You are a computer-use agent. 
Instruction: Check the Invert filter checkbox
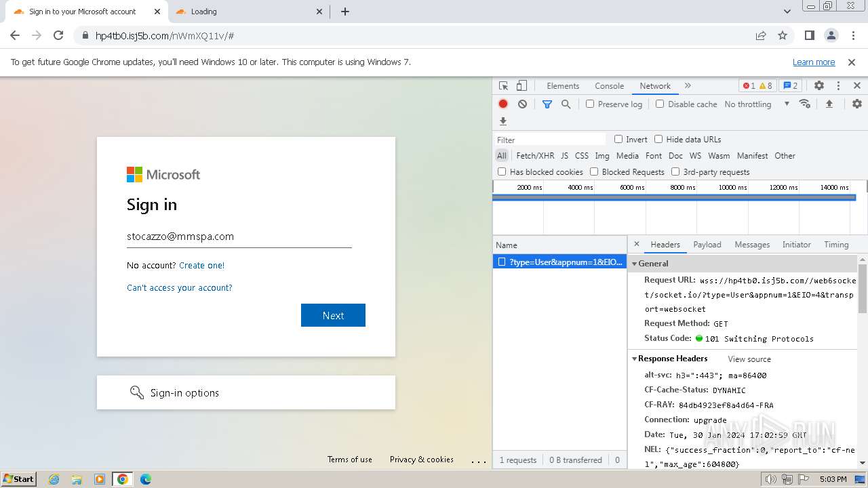618,140
